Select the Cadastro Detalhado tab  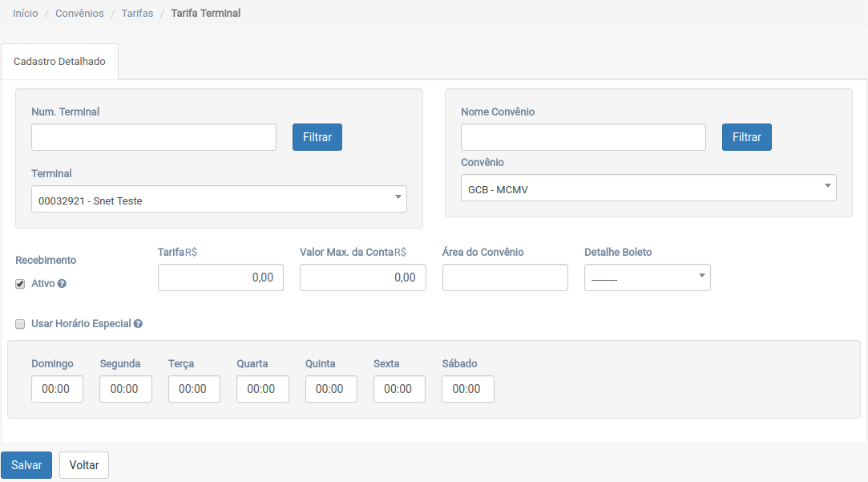point(60,62)
